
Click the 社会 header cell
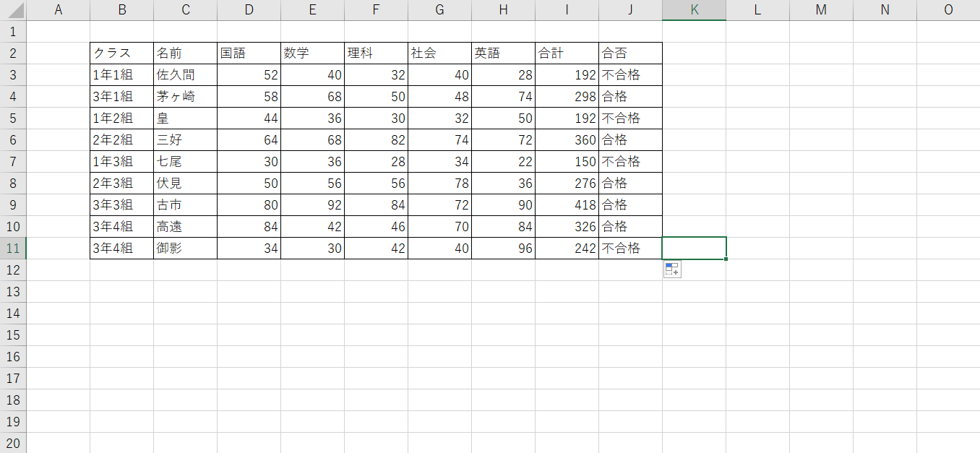[440, 53]
